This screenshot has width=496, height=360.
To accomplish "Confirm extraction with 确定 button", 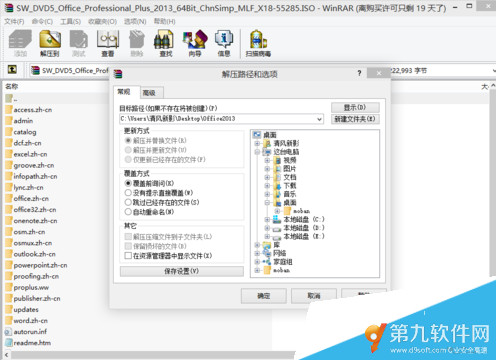I will tap(264, 296).
